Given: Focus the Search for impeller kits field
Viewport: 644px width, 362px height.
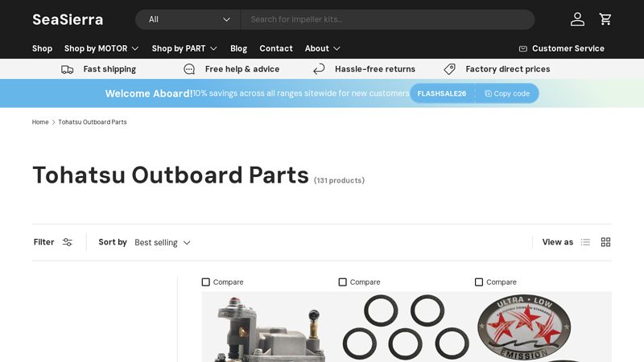Looking at the screenshot, I should (x=388, y=19).
